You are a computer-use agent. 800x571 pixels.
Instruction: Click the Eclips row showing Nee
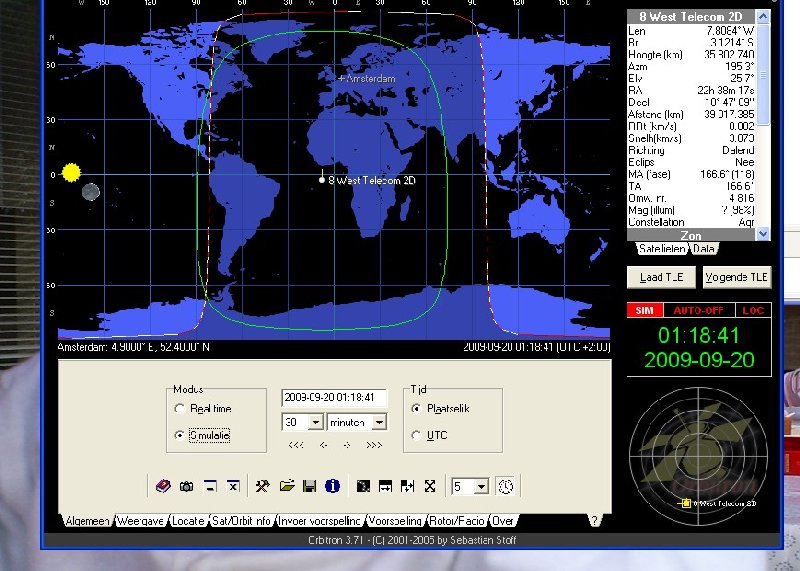click(691, 162)
